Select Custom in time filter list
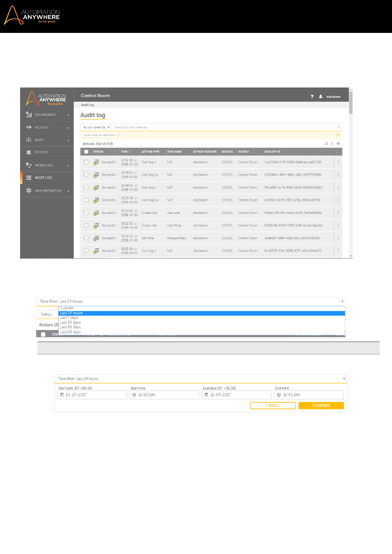Viewport: 392px width, 554px height. tap(202, 308)
